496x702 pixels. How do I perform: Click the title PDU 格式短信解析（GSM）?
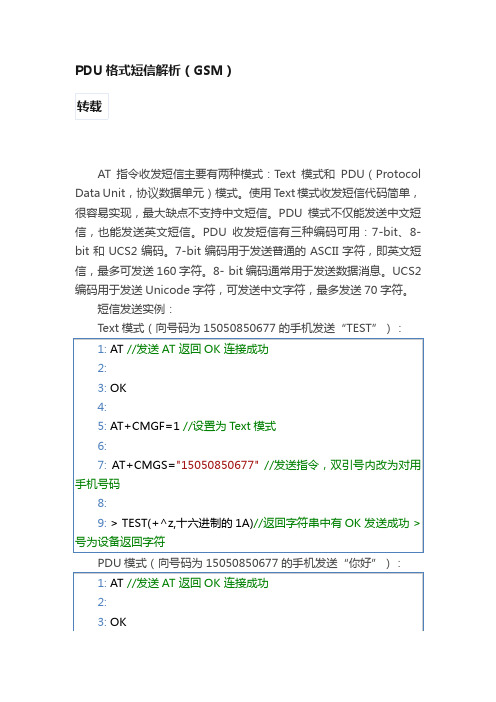[154, 70]
